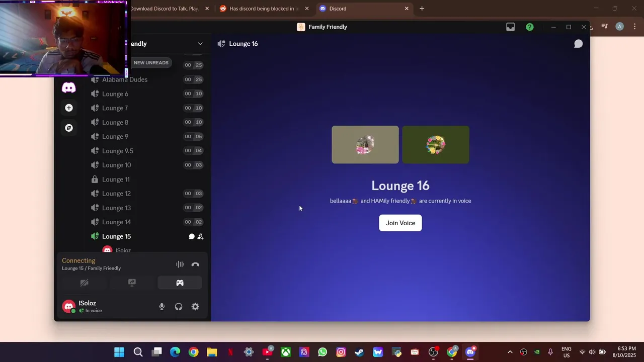Open a new browser tab
The image size is (644, 362).
(422, 9)
